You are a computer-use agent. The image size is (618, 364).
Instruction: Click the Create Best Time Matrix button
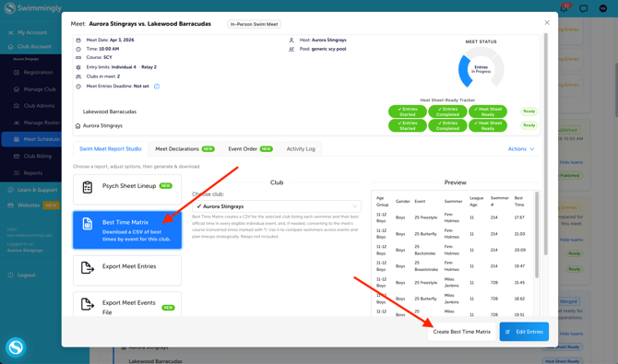click(x=462, y=332)
